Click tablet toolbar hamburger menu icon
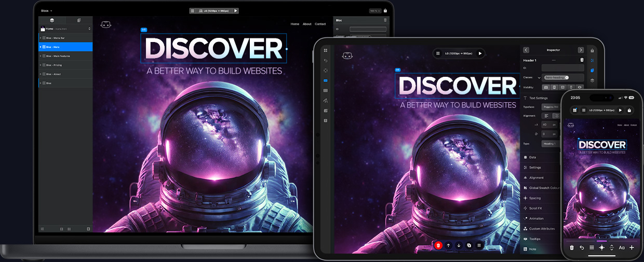 coord(439,53)
